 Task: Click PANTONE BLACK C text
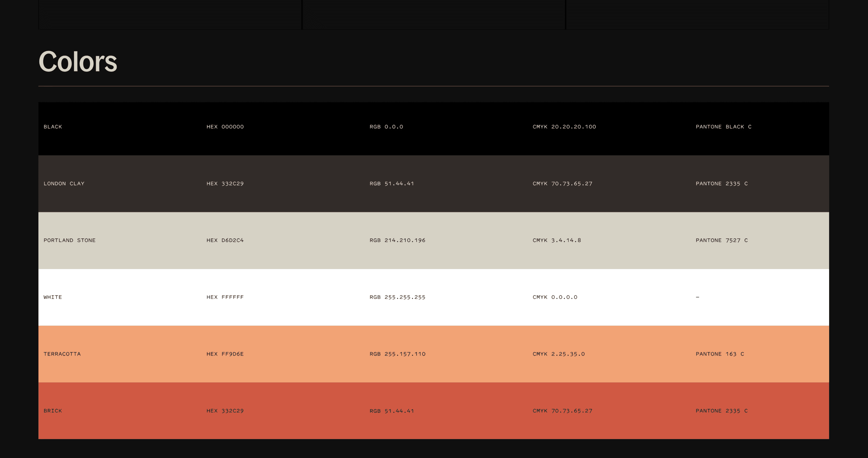click(723, 127)
